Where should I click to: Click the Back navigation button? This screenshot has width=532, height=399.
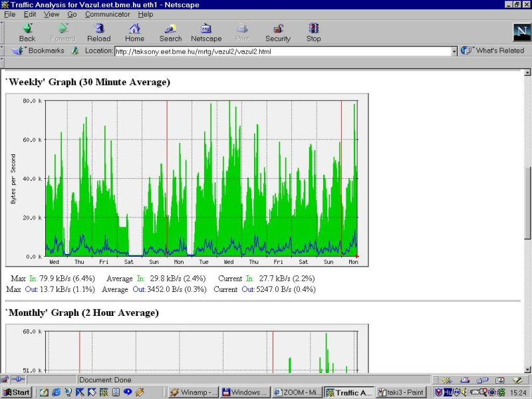[x=27, y=33]
